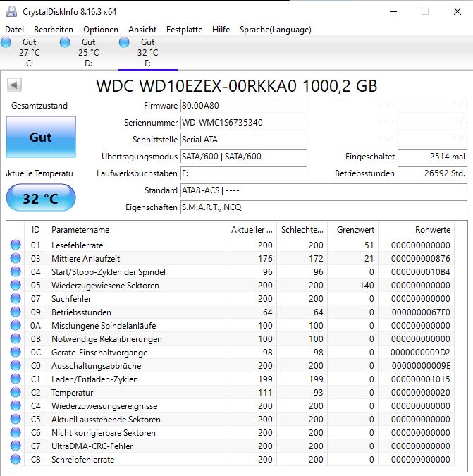Click status orb of Notwendige Rekalibrierungen row
The height and width of the screenshot is (476, 473).
click(16, 338)
